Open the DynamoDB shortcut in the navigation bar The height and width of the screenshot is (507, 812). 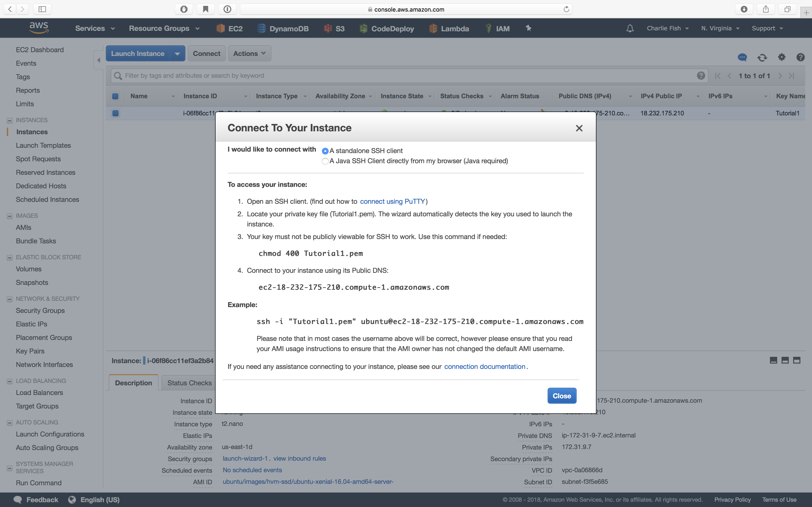283,28
